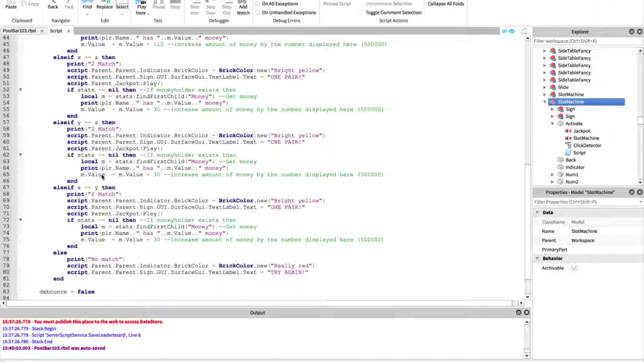Toggle the Archivable checkbox
The height and width of the screenshot is (362, 644).
574,268
